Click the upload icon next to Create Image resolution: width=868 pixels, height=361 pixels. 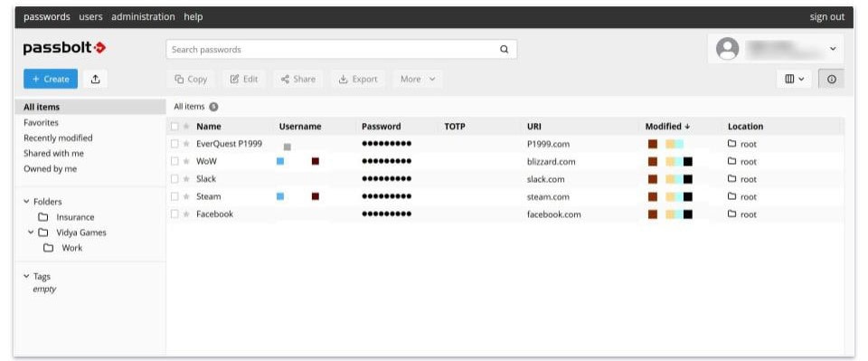click(95, 80)
